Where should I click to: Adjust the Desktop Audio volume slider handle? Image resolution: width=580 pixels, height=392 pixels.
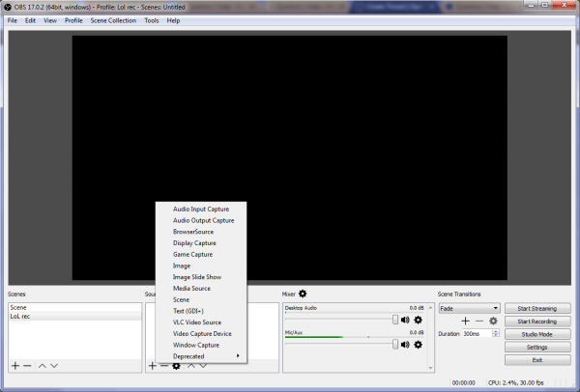click(395, 320)
